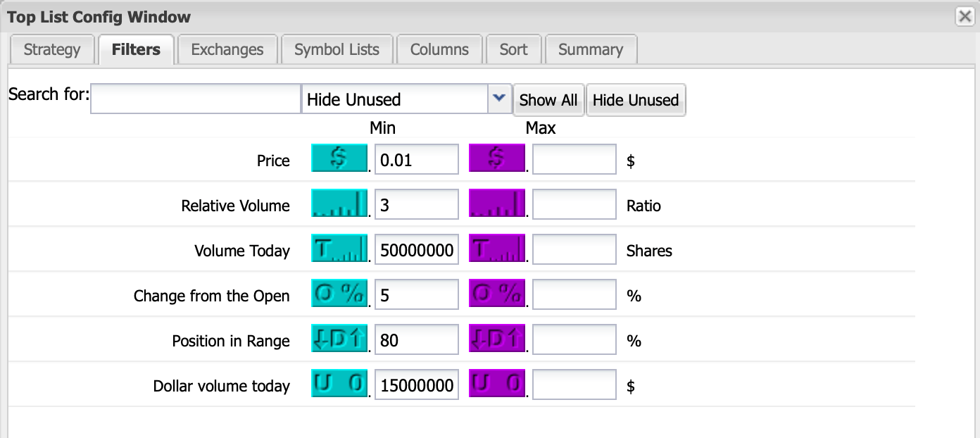The image size is (980, 438).
Task: Open the Exchanges tab
Action: point(227,50)
